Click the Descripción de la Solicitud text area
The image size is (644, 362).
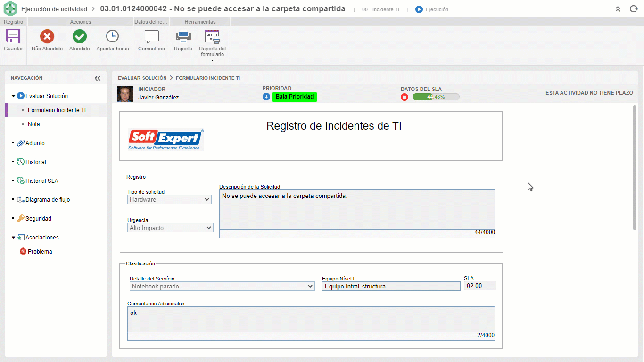pos(357,210)
